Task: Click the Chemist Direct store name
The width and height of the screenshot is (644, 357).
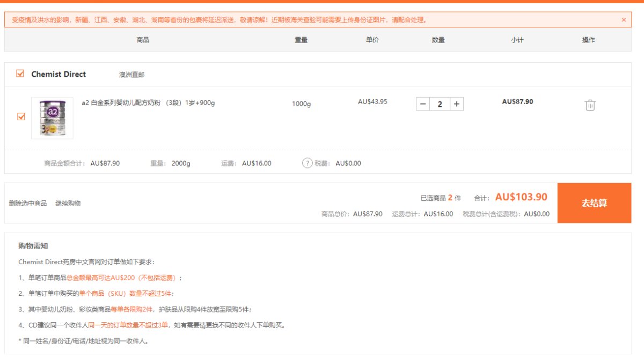Action: point(58,74)
